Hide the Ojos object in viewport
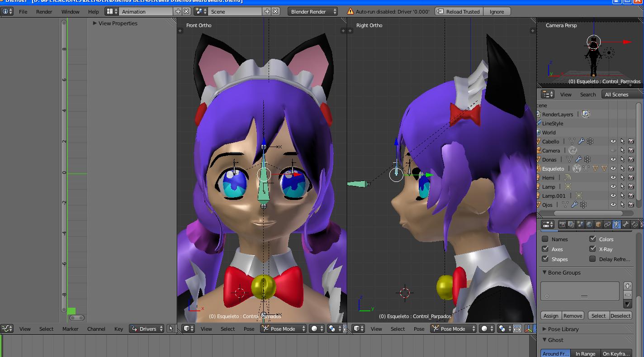644x357 pixels. 613,205
